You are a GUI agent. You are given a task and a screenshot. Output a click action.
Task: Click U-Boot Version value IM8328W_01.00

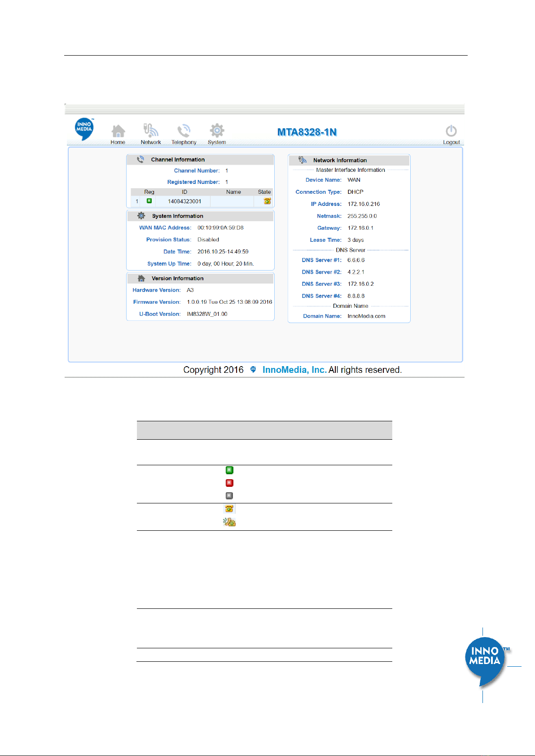pos(207,314)
